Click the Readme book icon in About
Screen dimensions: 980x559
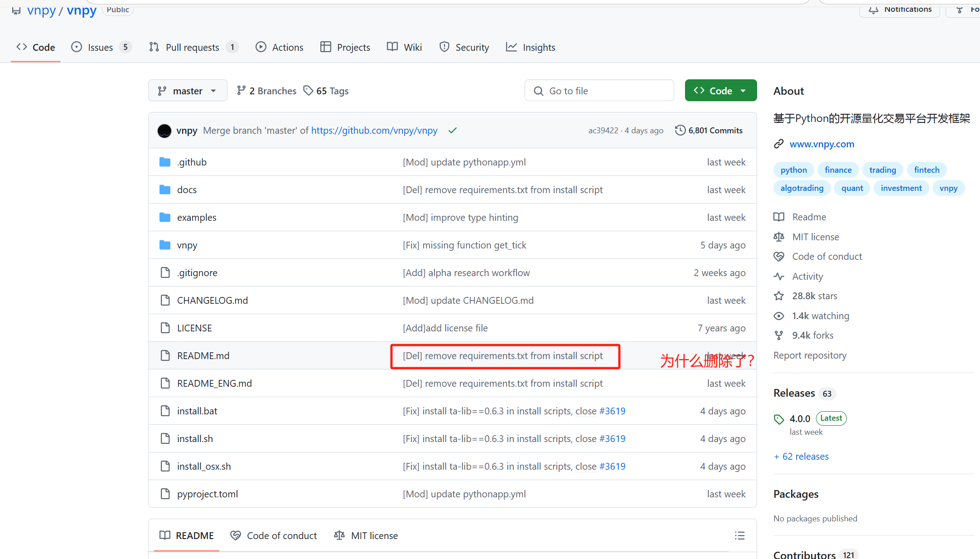tap(778, 217)
